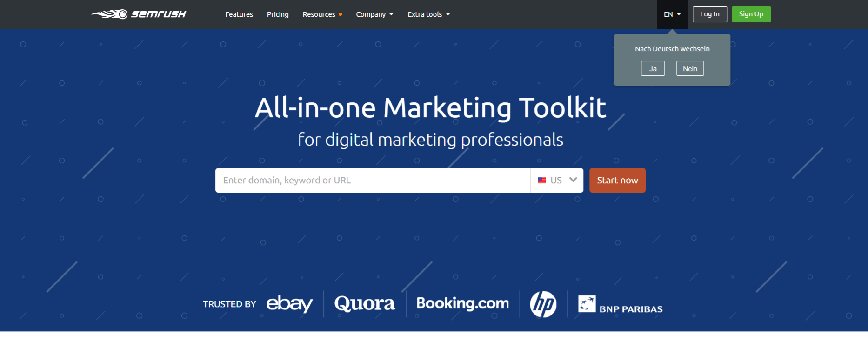Open the US country database dropdown
The width and height of the screenshot is (868, 362).
pyautogui.click(x=557, y=180)
